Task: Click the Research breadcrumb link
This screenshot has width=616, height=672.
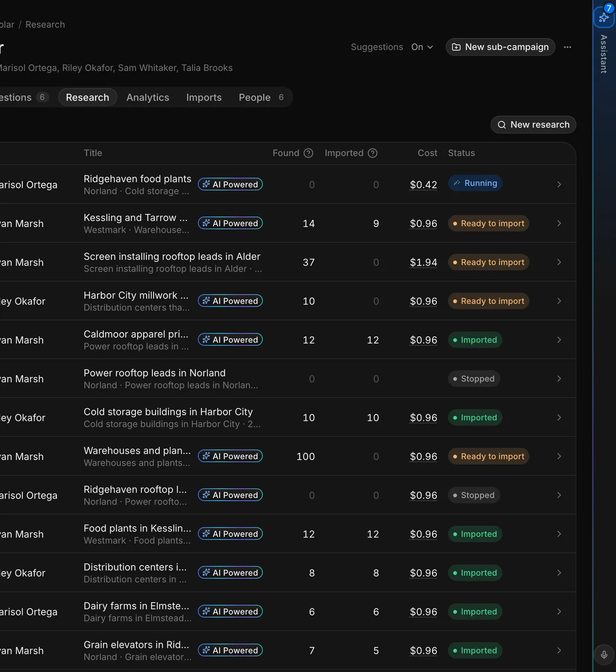Action: pyautogui.click(x=45, y=25)
